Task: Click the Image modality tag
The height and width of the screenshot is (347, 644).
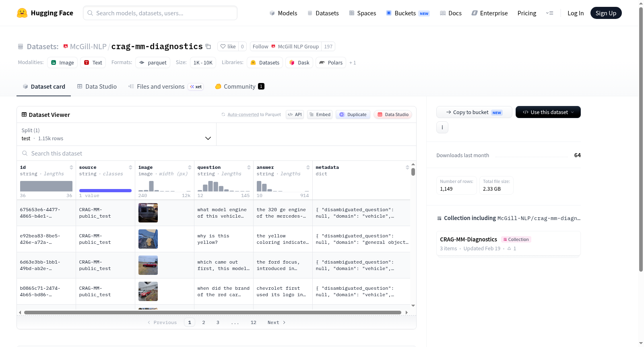Action: pyautogui.click(x=62, y=62)
